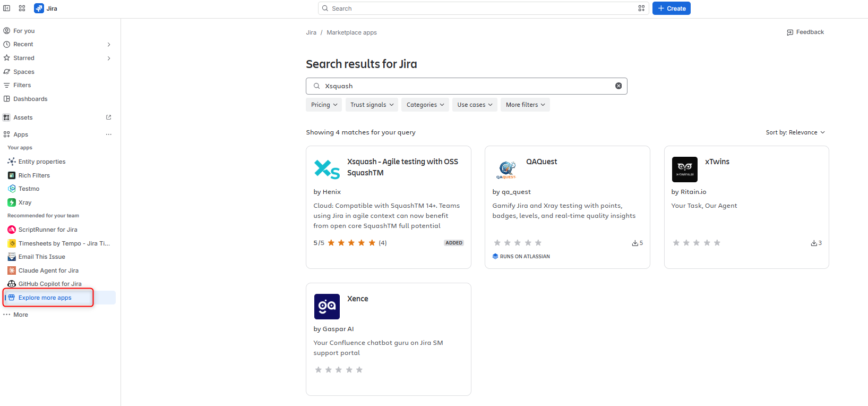Click the Runs on Atlassian badge

click(521, 257)
